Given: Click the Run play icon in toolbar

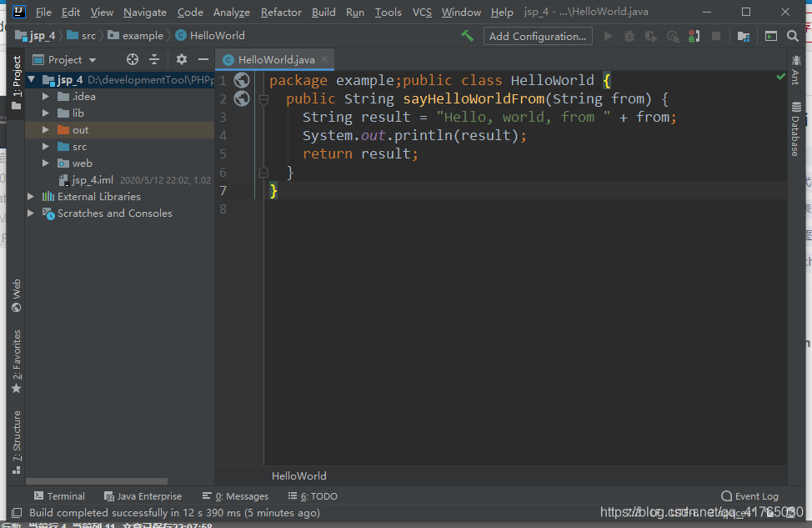Looking at the screenshot, I should point(608,36).
